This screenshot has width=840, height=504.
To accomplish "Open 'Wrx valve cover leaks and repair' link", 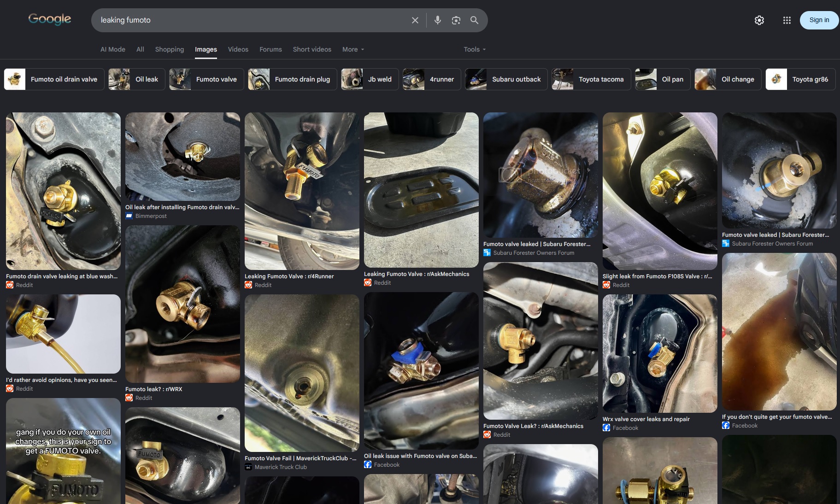I will tap(646, 419).
